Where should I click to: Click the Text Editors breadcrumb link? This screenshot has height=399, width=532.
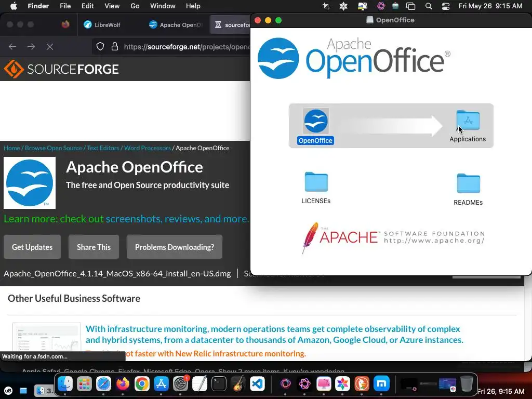[x=103, y=148]
